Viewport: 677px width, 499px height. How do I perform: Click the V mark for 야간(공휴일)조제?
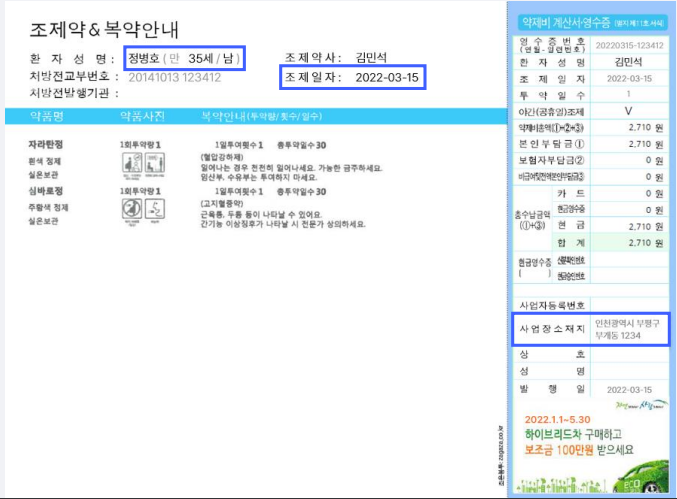coord(628,111)
